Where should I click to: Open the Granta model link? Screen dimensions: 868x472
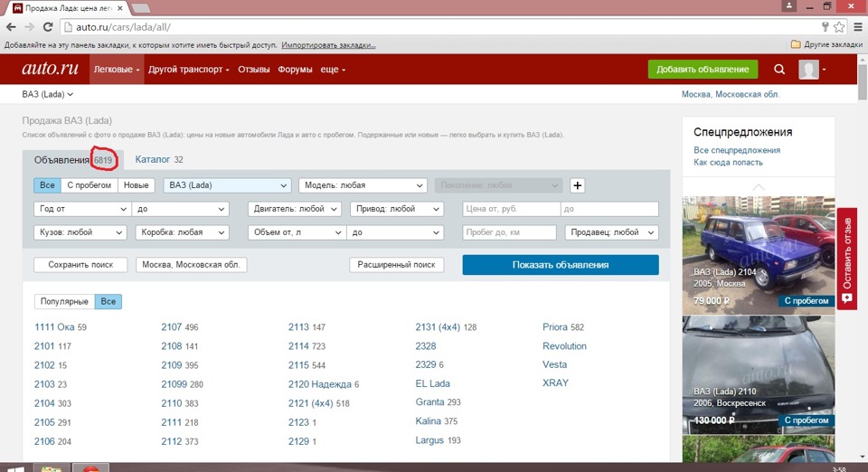click(429, 401)
